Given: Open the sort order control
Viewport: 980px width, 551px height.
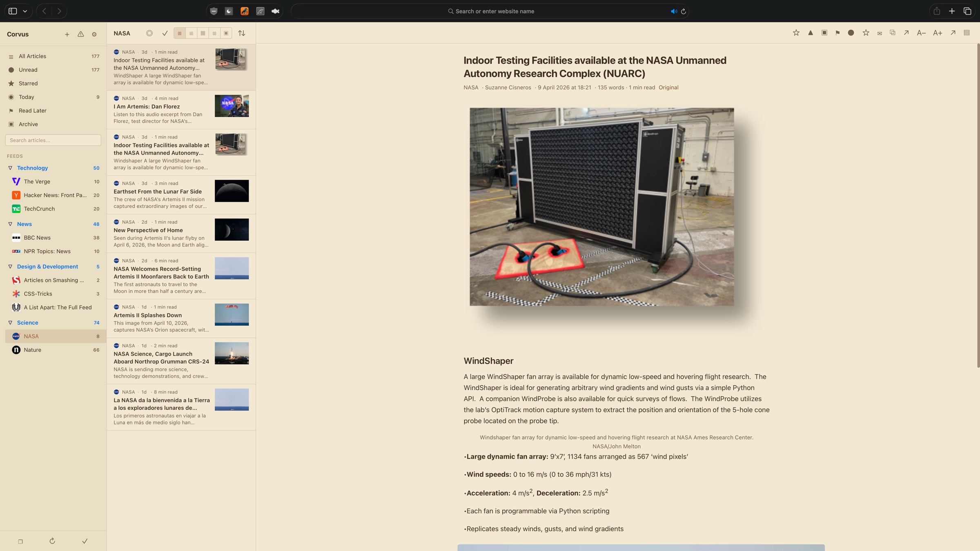Looking at the screenshot, I should pyautogui.click(x=242, y=33).
